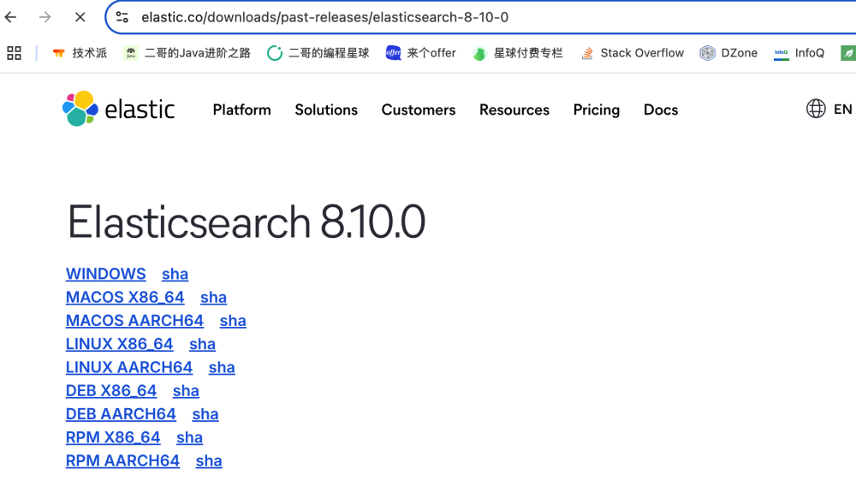Open site information icon in address bar
The height and width of the screenshot is (504, 856).
122,17
